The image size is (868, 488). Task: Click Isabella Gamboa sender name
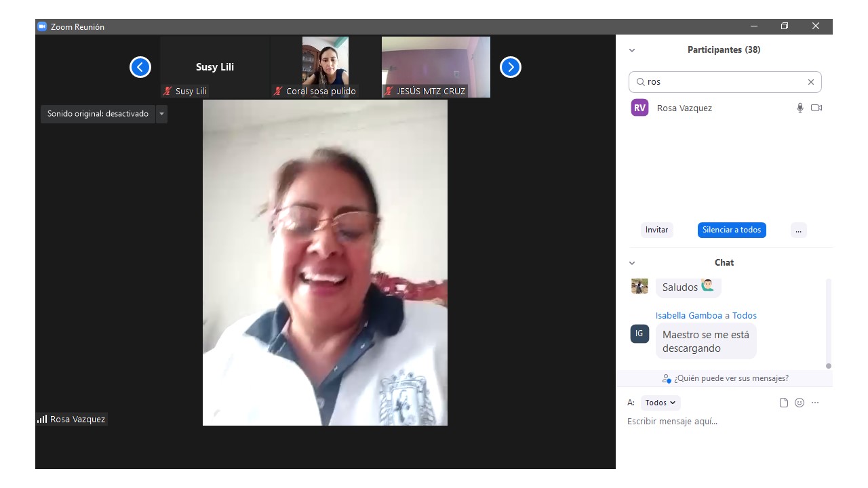pyautogui.click(x=688, y=315)
